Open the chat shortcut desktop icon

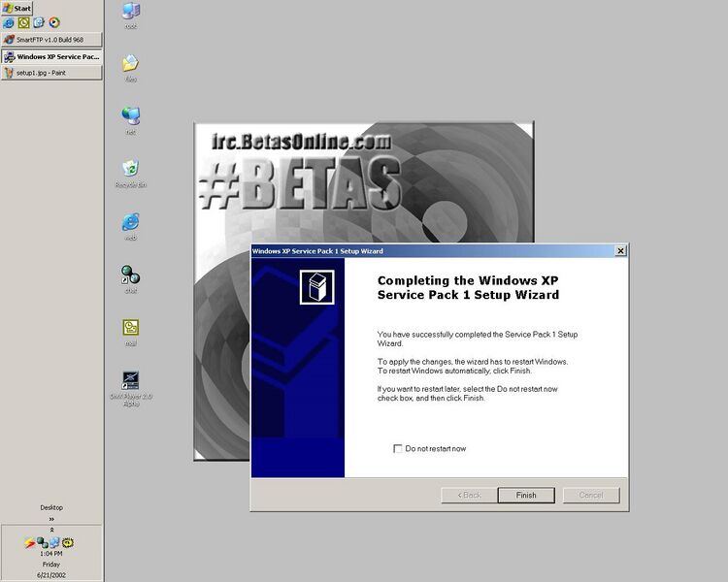click(131, 279)
